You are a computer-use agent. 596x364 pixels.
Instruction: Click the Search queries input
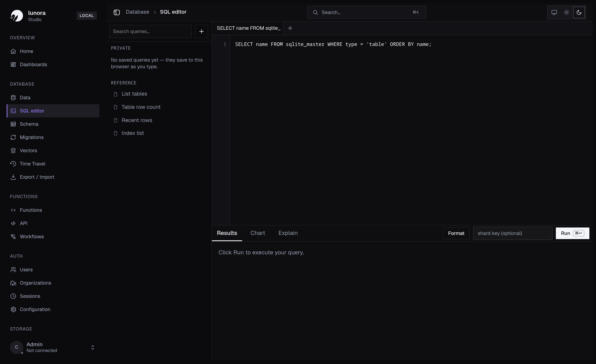click(x=150, y=31)
